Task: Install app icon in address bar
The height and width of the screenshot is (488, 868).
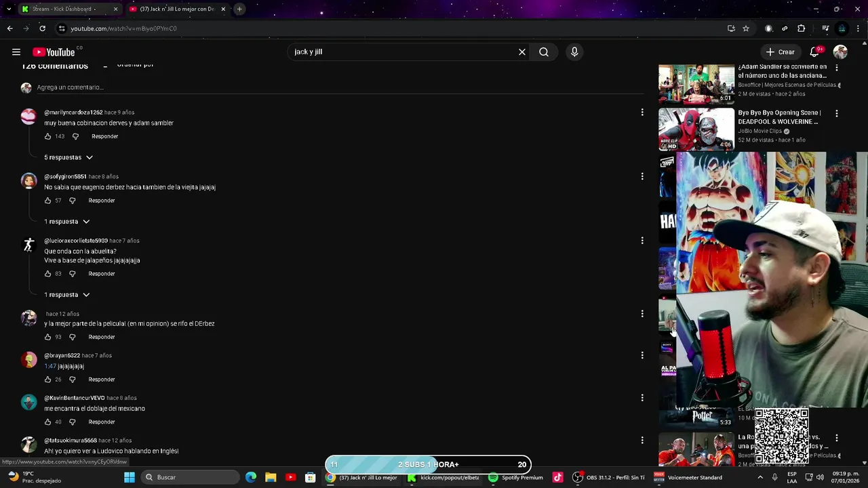Action: coord(731,28)
